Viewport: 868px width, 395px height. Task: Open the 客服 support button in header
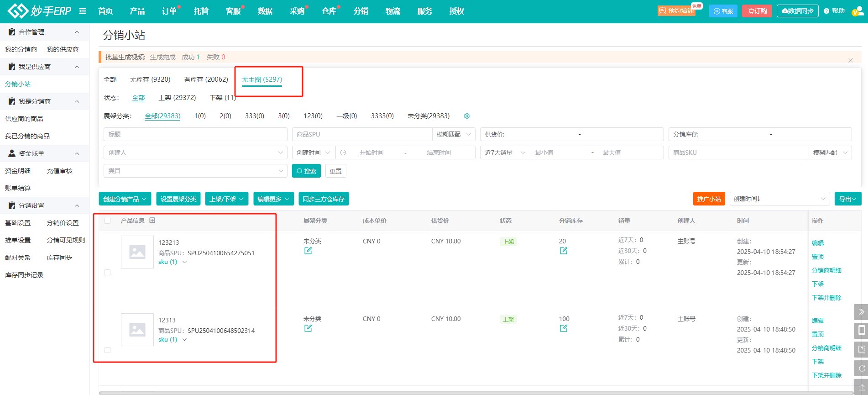(x=723, y=11)
